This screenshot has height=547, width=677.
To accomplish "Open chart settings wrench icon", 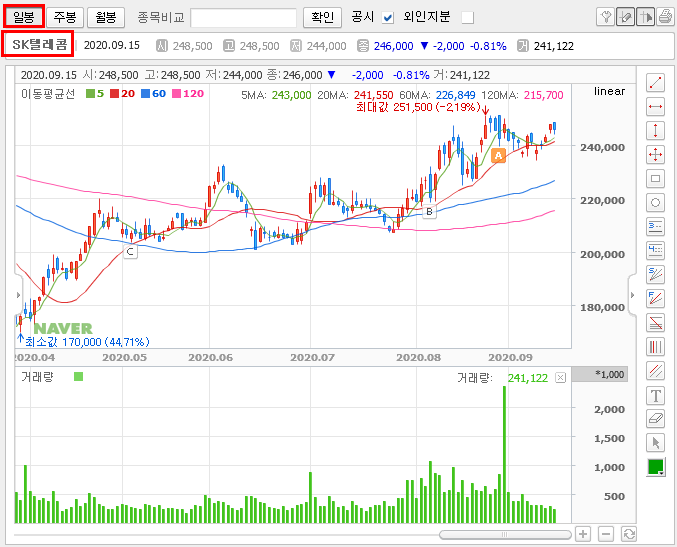I will (605, 17).
